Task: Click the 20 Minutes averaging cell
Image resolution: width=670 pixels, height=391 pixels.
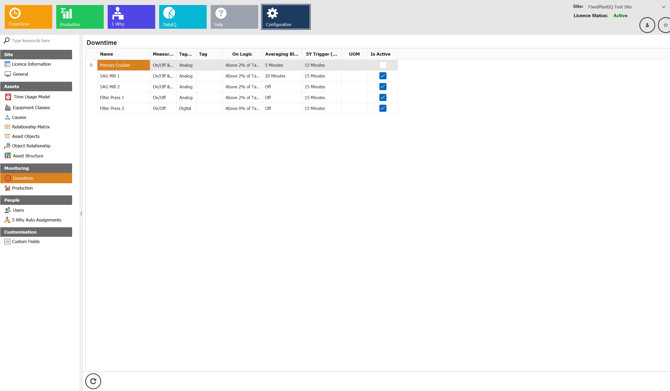Action: click(282, 76)
